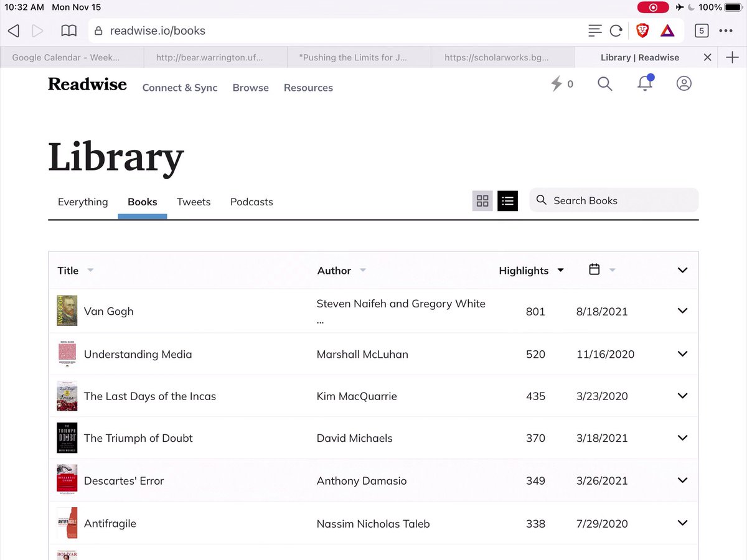Expand the Van Gogh row chevron
Screen dimensions: 747x560
tap(682, 310)
